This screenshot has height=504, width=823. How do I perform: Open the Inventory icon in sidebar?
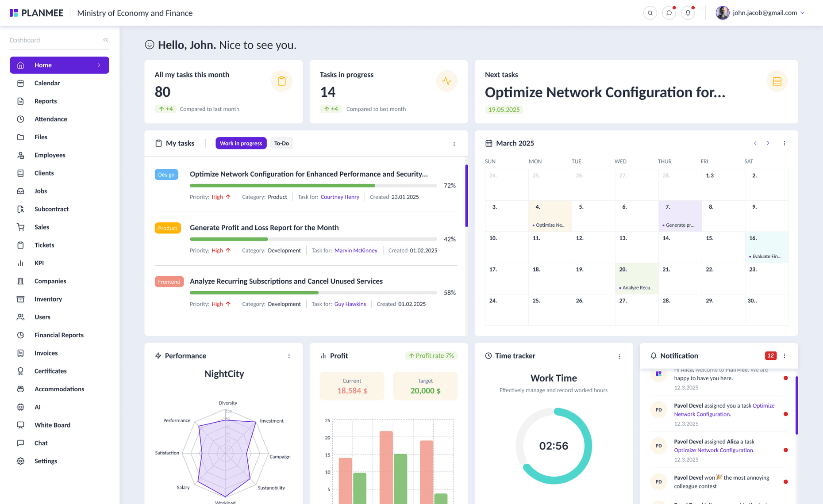point(20,299)
